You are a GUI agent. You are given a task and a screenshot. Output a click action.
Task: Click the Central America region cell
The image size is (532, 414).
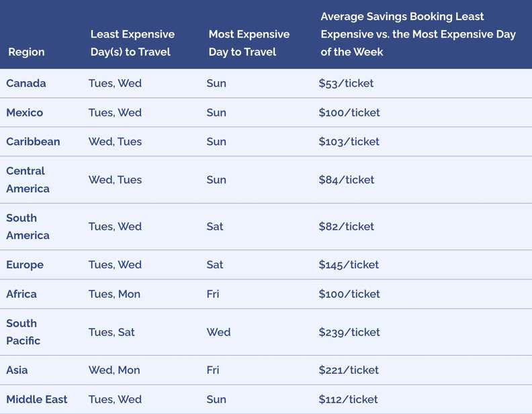28,180
